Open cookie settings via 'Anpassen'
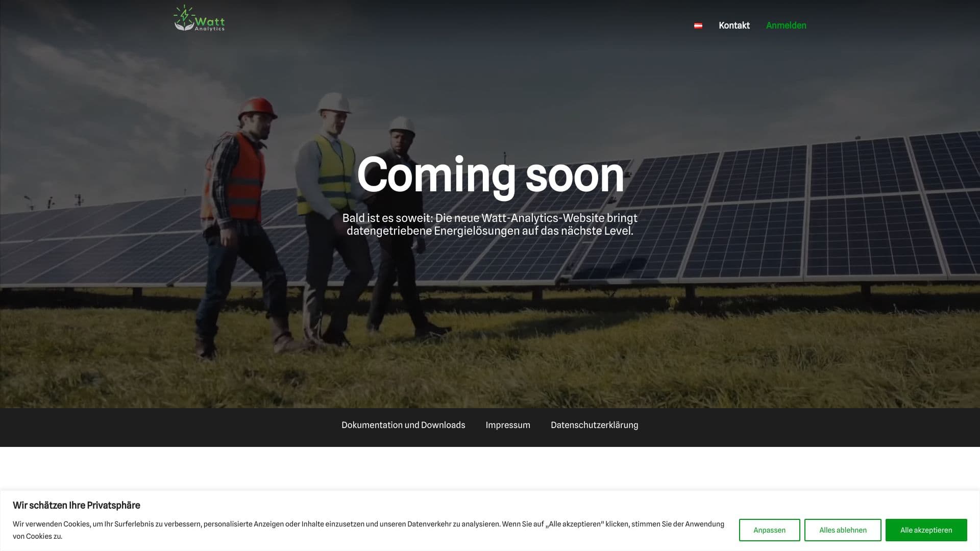980x551 pixels. tap(769, 530)
